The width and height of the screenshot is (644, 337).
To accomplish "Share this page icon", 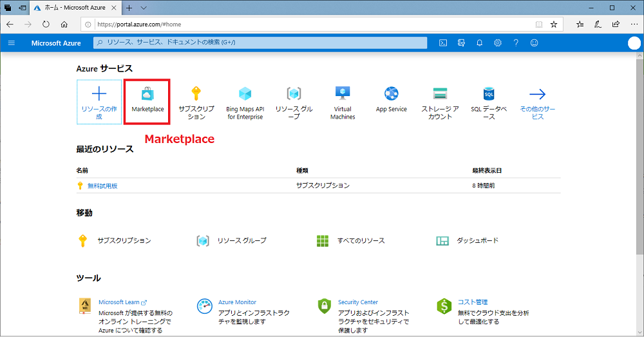I will [x=616, y=24].
